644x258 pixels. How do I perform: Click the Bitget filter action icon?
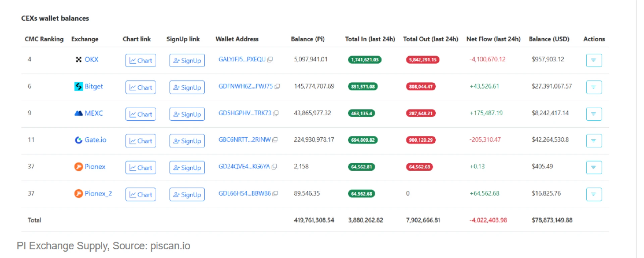[593, 87]
